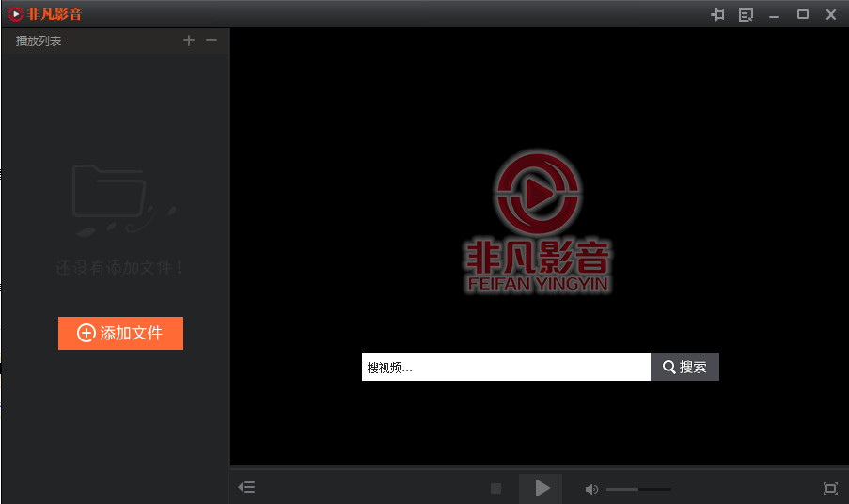The height and width of the screenshot is (504, 849).
Task: Close the 非凡影音 player window
Action: point(831,15)
